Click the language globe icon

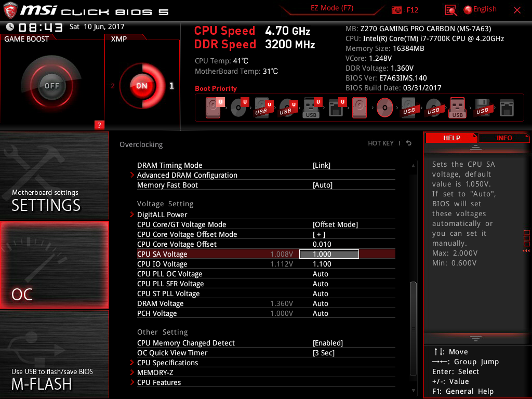click(x=468, y=10)
